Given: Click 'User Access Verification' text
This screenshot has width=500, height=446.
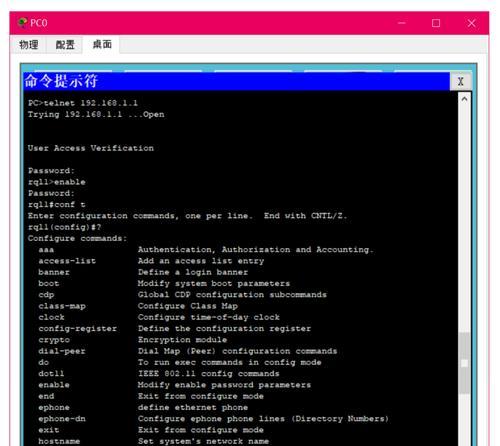Looking at the screenshot, I should click(91, 148).
